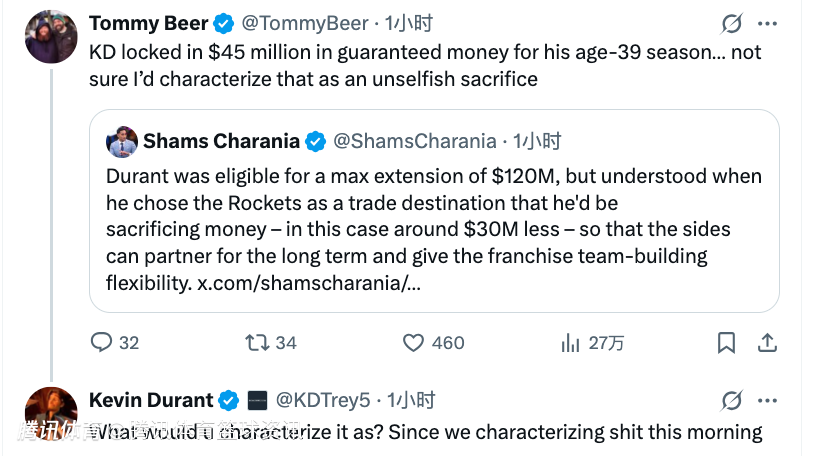Click Grok icon on Kevin Durant's reply

[732, 401]
